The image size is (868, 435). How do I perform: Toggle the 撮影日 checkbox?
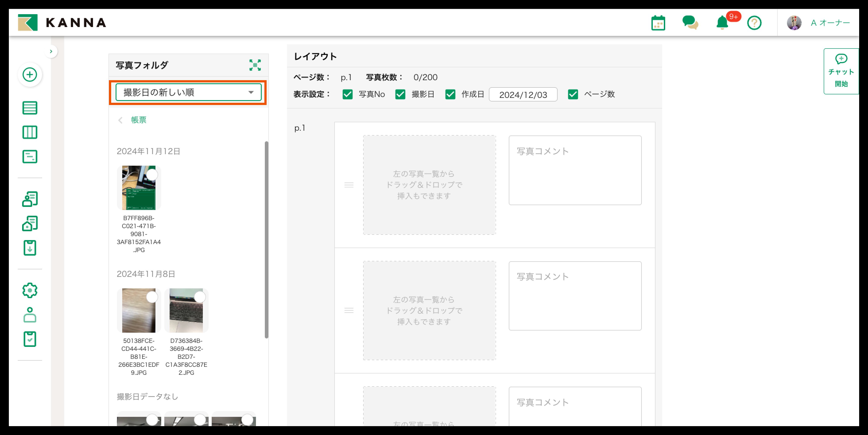click(400, 94)
